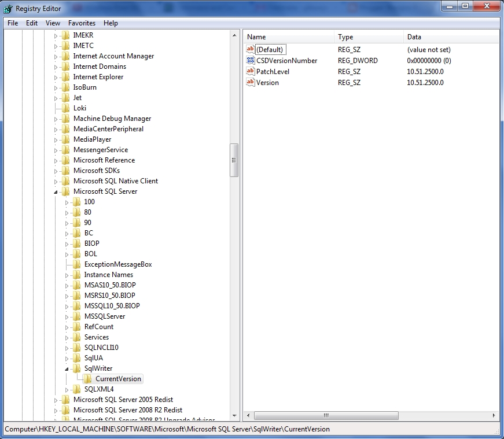Click the Internet Explorer folder icon

click(x=65, y=77)
